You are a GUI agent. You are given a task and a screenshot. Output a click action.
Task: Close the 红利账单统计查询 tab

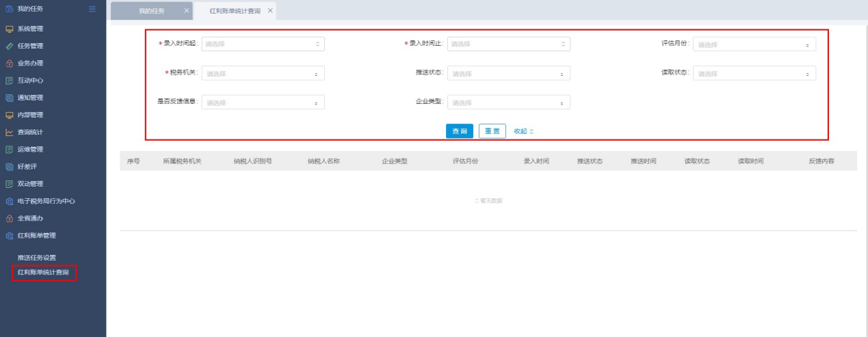(270, 11)
